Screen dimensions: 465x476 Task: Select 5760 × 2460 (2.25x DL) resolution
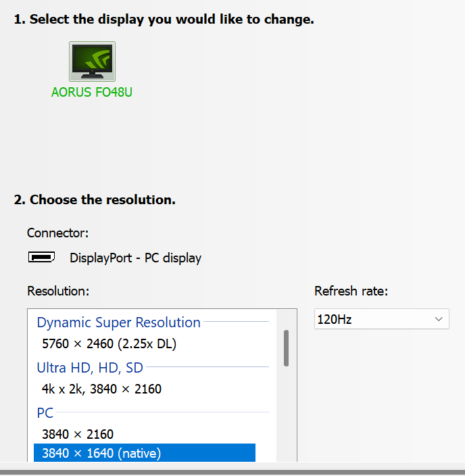pyautogui.click(x=109, y=344)
